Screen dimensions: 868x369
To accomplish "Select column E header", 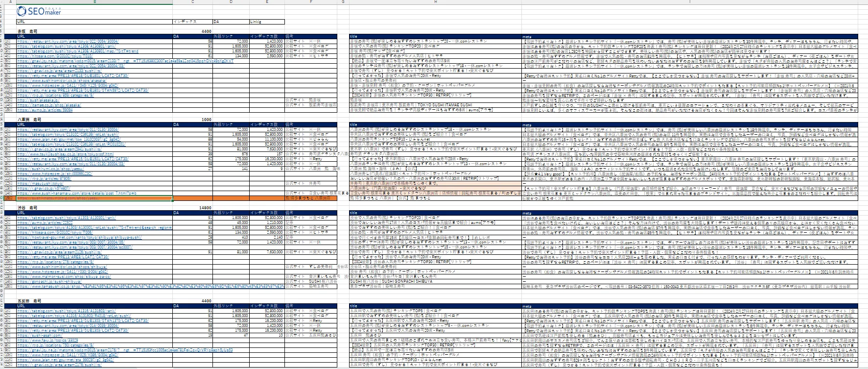I will pyautogui.click(x=267, y=2).
